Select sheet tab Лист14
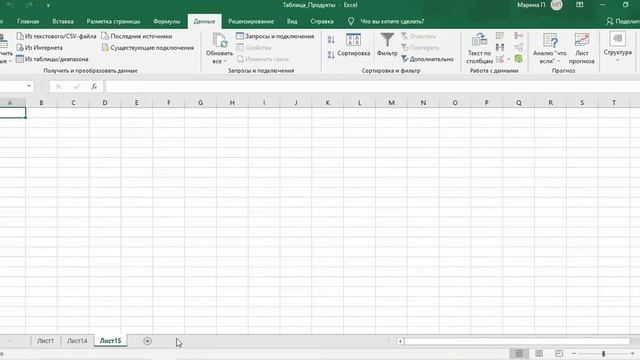 click(x=77, y=341)
